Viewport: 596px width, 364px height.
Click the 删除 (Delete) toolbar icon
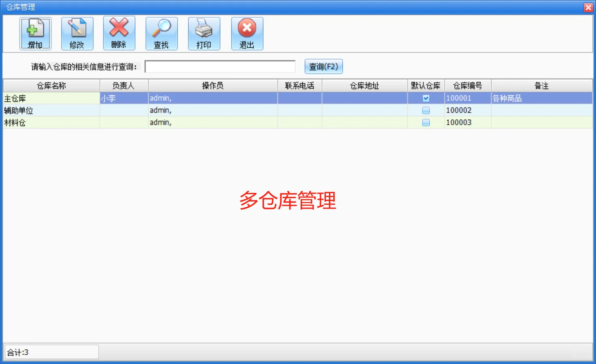coord(119,33)
